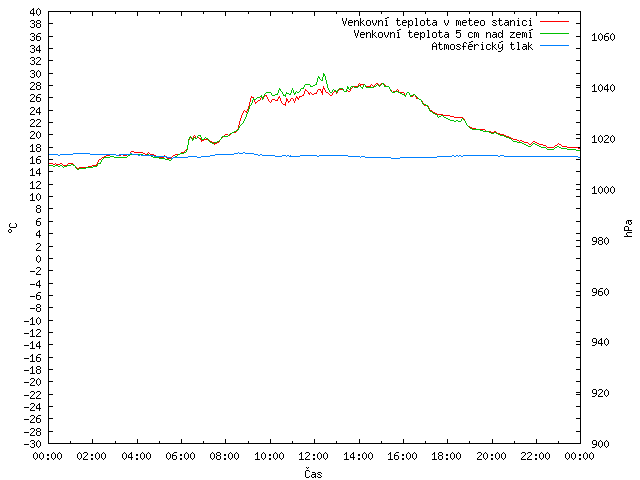
Task: Click legend label 'Venkovní teplota v meteo stanici'
Action: [x=437, y=22]
